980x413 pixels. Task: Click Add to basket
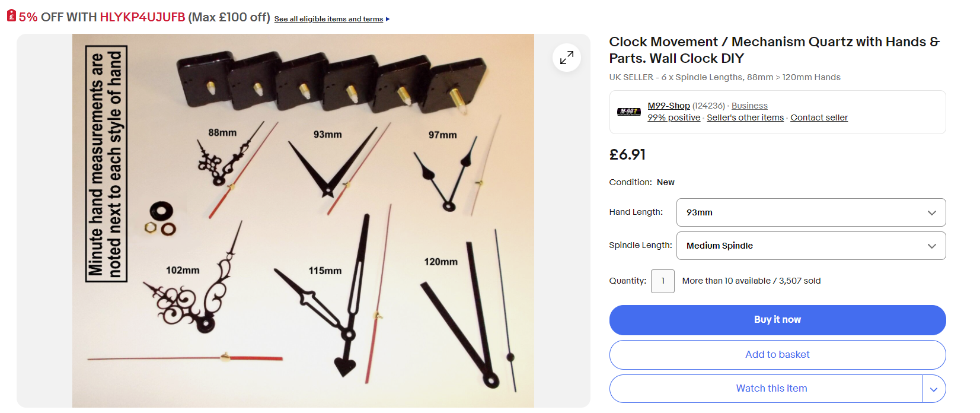(777, 355)
